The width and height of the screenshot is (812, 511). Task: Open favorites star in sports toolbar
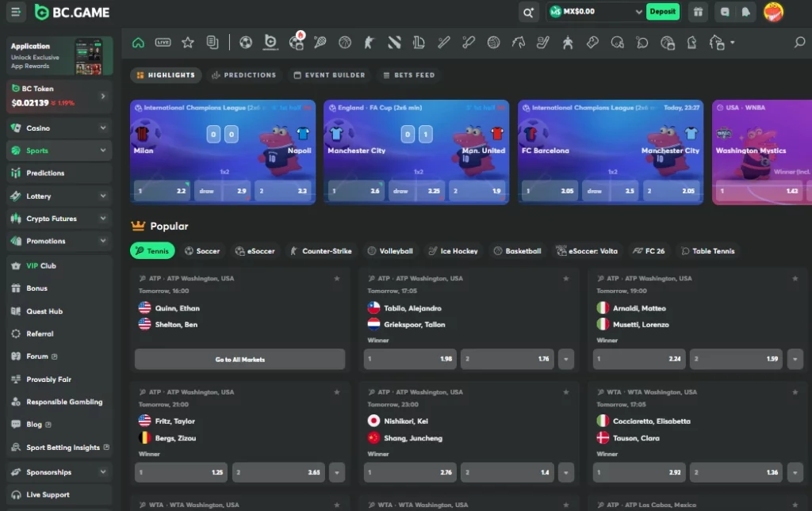click(x=187, y=43)
